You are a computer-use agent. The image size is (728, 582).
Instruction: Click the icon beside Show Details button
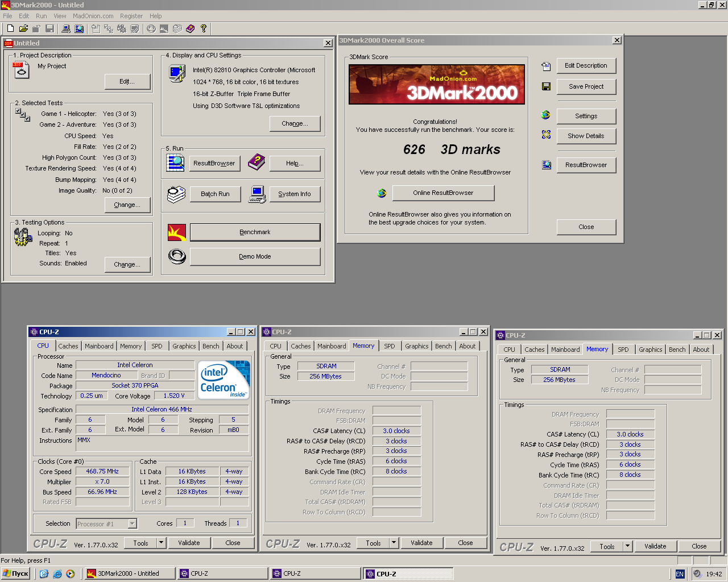pyautogui.click(x=546, y=135)
